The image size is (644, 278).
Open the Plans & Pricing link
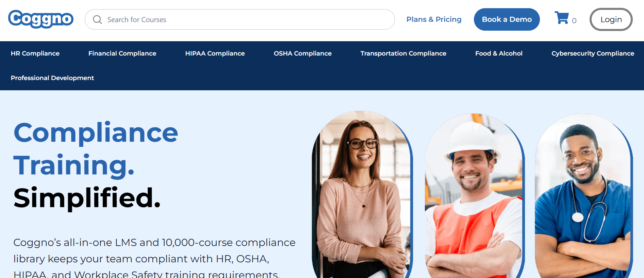pos(434,19)
